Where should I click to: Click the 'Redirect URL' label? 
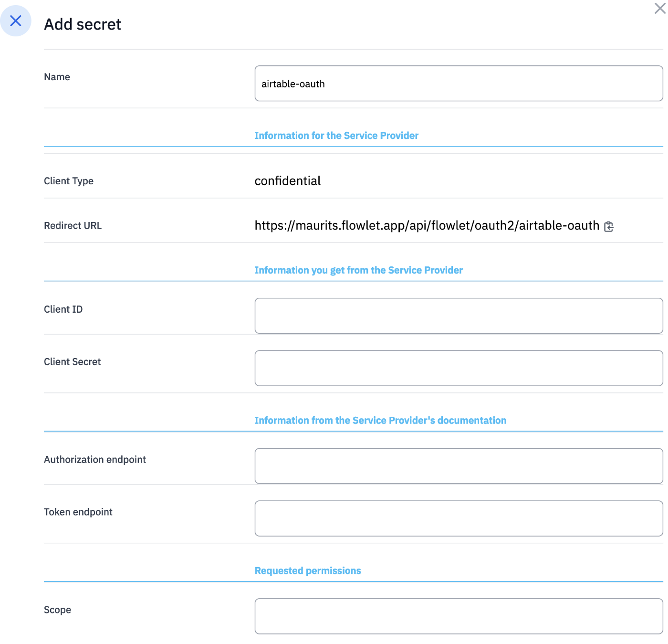click(x=73, y=226)
